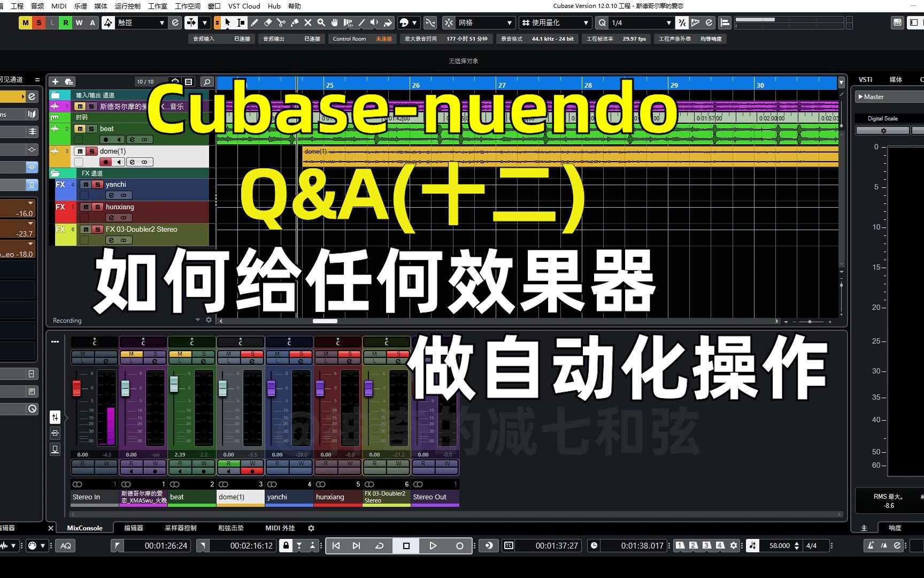Select the Zoom magnifier tool
This screenshot has width=924, height=578.
tap(321, 22)
